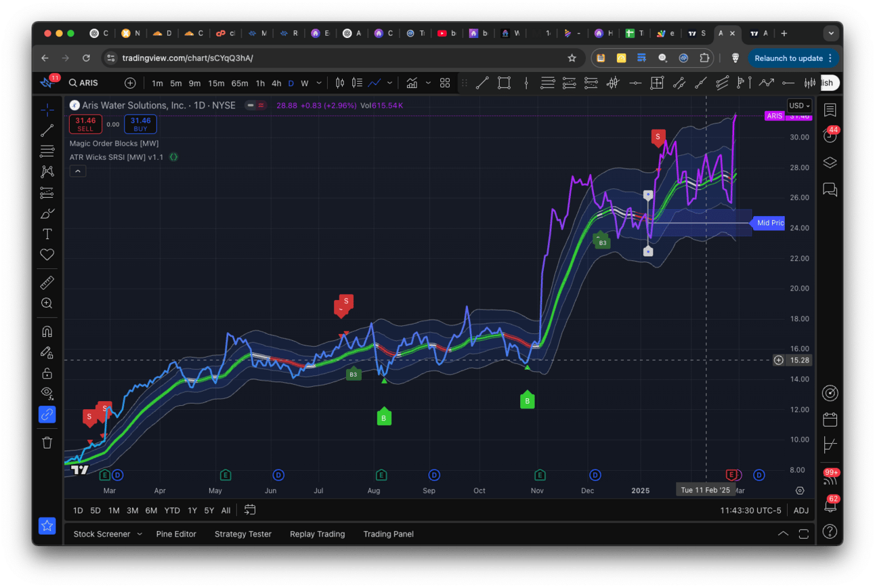Viewport: 875px width, 588px height.
Task: Open the watchlist panel in right sidebar
Action: (x=830, y=110)
